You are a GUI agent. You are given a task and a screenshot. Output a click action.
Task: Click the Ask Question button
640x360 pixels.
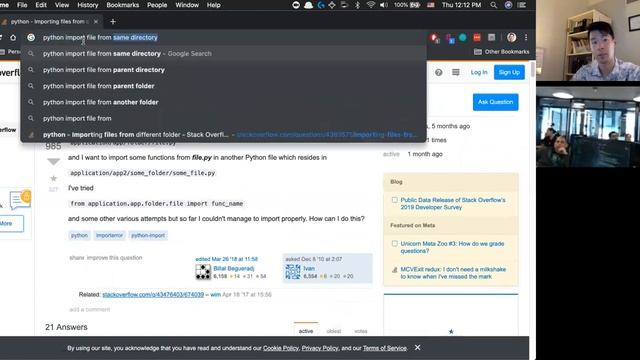click(496, 102)
